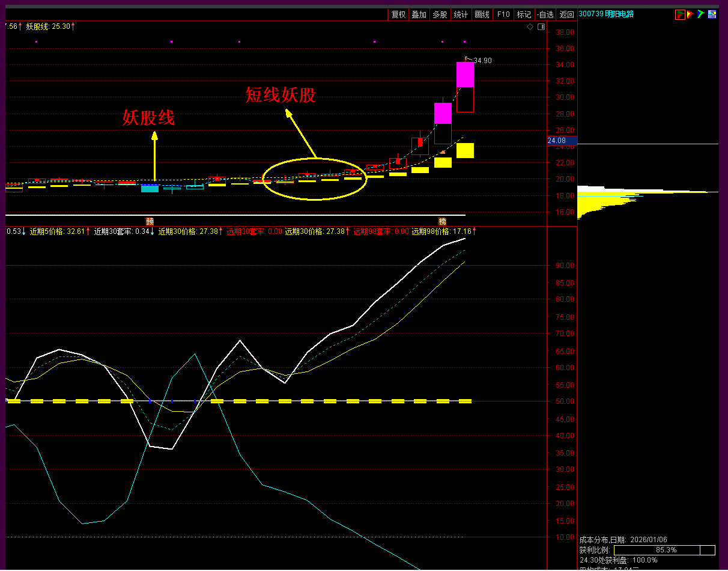Click the 34.90 high price label
Screen dimensions: 728x571
482,61
